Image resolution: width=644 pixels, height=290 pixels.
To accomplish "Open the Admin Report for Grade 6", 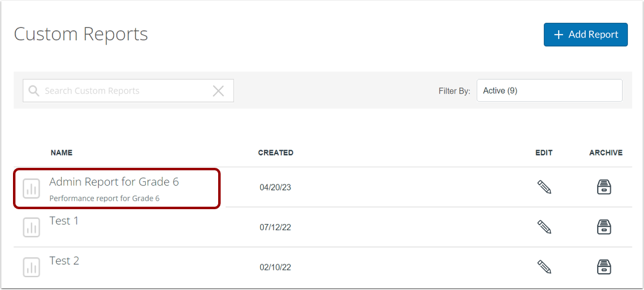I will (x=114, y=181).
